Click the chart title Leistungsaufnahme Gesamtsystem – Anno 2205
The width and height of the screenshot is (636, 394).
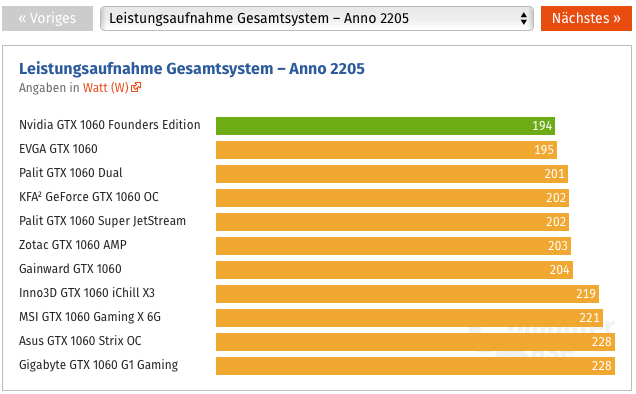click(x=192, y=69)
